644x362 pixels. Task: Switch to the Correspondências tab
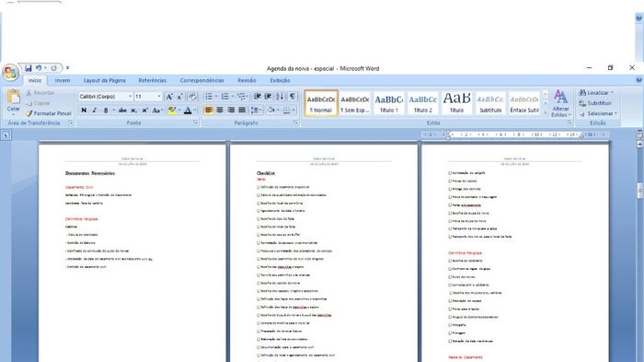202,81
